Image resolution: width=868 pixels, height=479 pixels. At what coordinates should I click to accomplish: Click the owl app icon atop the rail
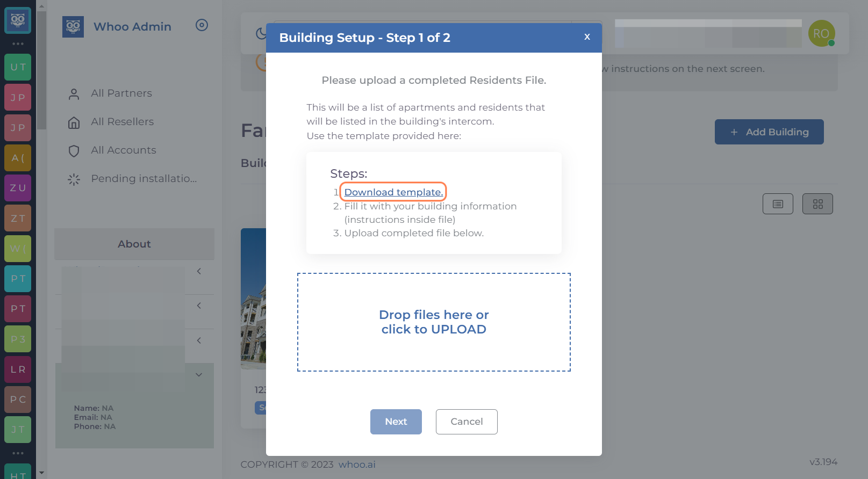tap(18, 20)
